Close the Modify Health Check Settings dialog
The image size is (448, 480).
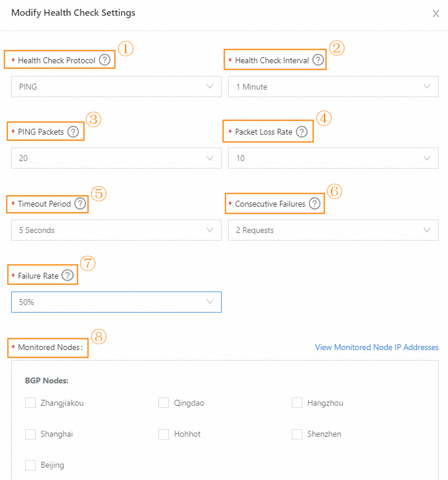click(x=436, y=13)
